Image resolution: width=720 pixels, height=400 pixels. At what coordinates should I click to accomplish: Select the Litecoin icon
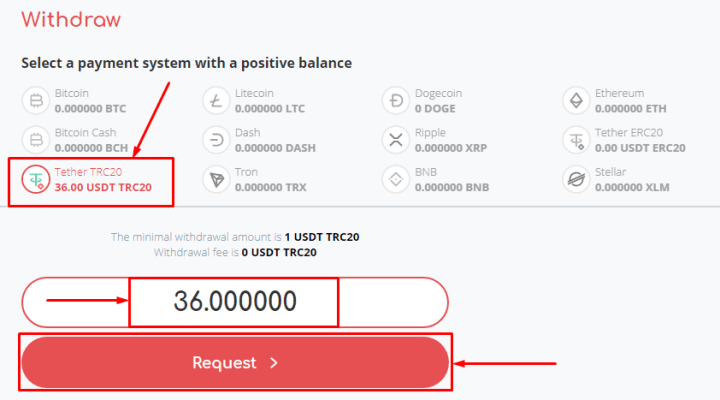[x=216, y=100]
